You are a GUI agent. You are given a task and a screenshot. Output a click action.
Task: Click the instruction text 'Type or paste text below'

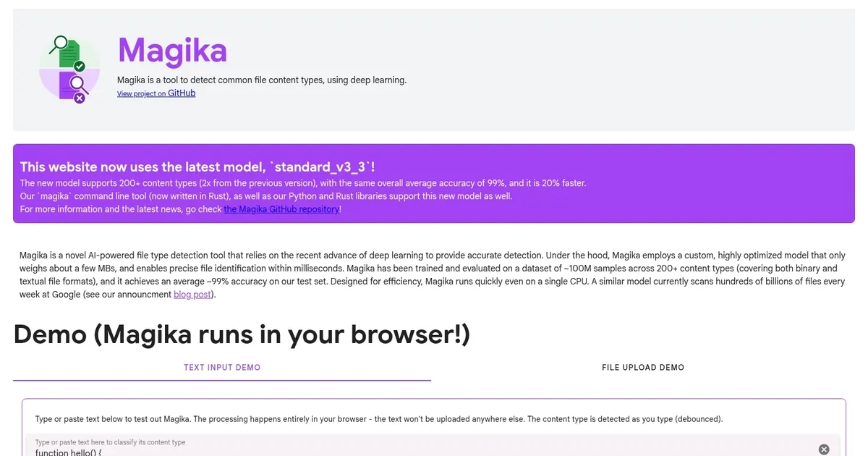tap(378, 419)
